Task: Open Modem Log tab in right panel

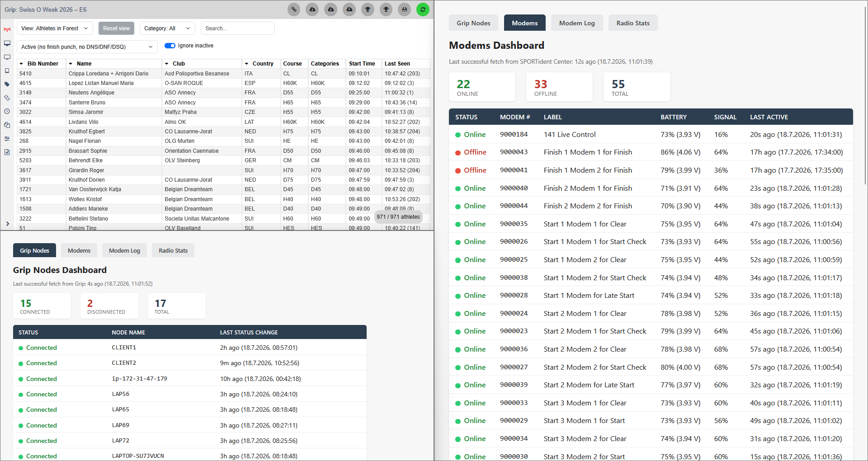Action: 577,23
